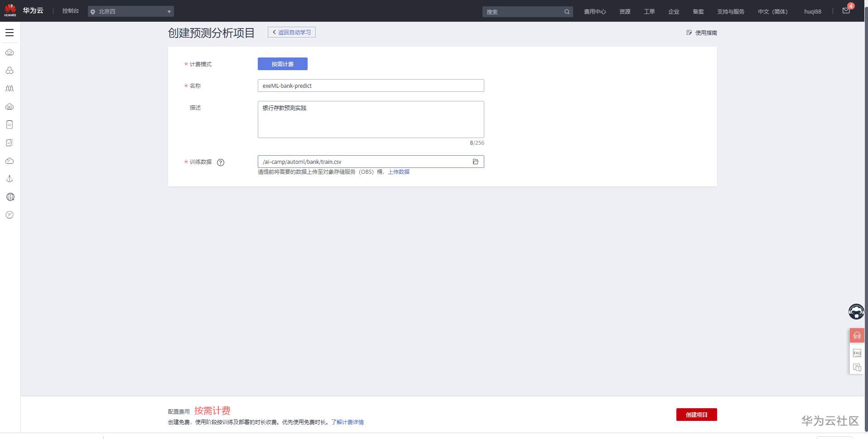Open the 企业 menu
This screenshot has height=439, width=868.
click(x=674, y=12)
